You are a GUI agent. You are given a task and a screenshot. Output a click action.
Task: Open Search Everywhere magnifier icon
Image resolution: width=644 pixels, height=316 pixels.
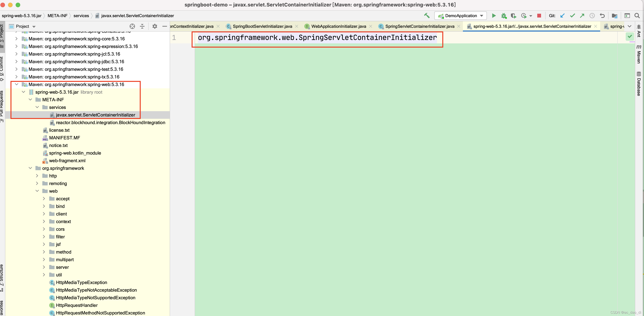637,15
